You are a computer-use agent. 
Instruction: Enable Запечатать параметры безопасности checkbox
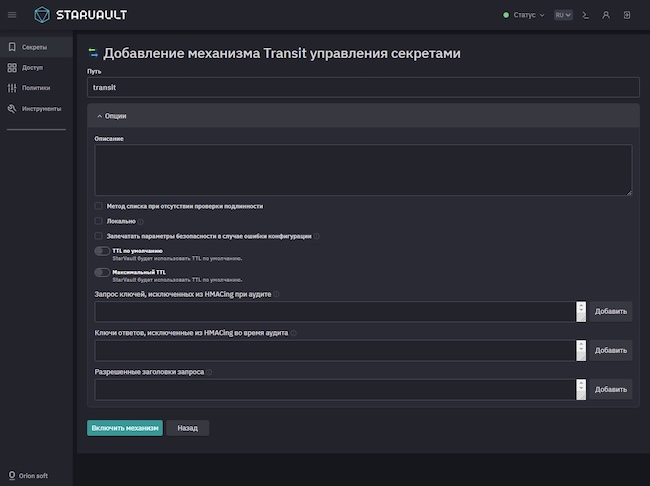pyautogui.click(x=98, y=236)
